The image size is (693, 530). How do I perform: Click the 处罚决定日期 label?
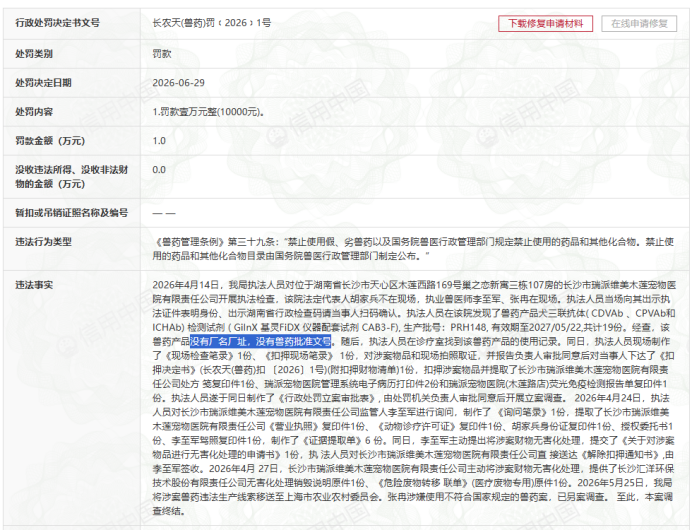coord(43,83)
